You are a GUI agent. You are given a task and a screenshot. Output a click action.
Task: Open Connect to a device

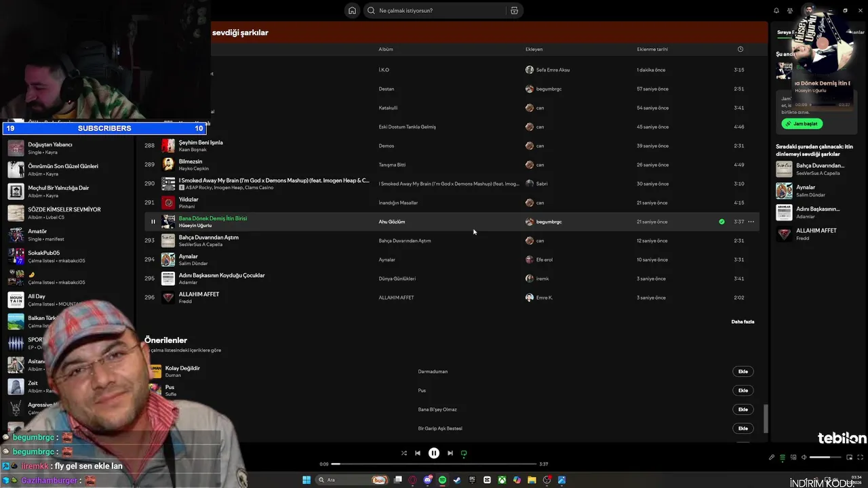(x=793, y=457)
